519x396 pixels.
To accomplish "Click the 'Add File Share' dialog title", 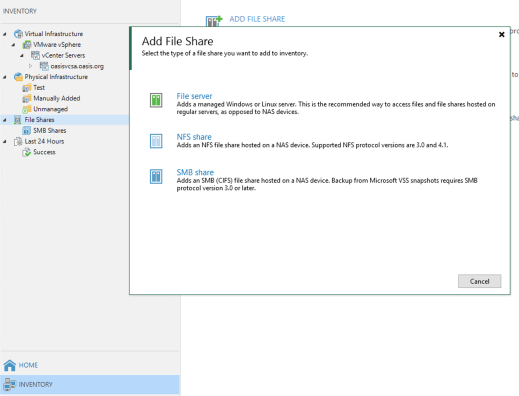I will [177, 41].
